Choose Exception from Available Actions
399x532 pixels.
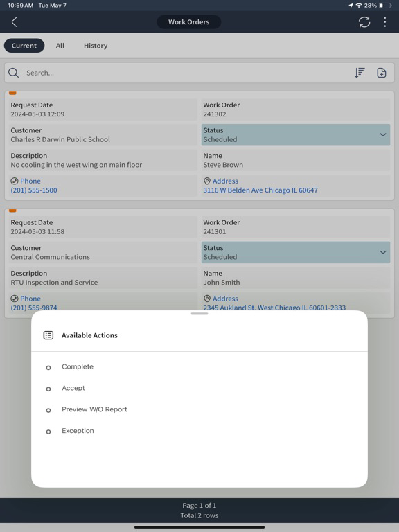click(78, 431)
